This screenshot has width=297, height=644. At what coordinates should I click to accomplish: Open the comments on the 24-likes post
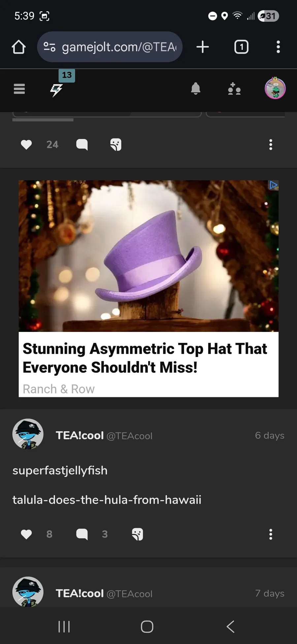point(82,145)
